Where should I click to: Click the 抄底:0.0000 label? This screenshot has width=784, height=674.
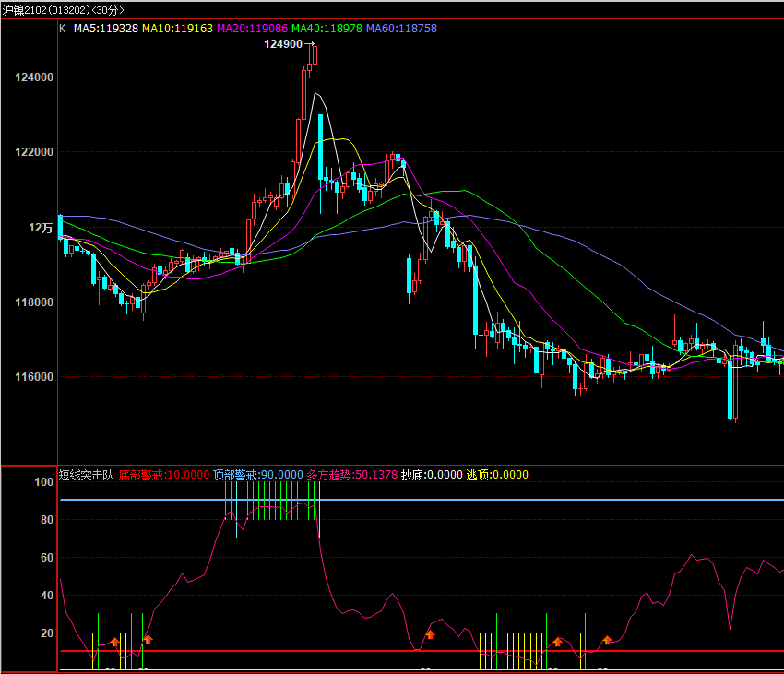tap(432, 475)
